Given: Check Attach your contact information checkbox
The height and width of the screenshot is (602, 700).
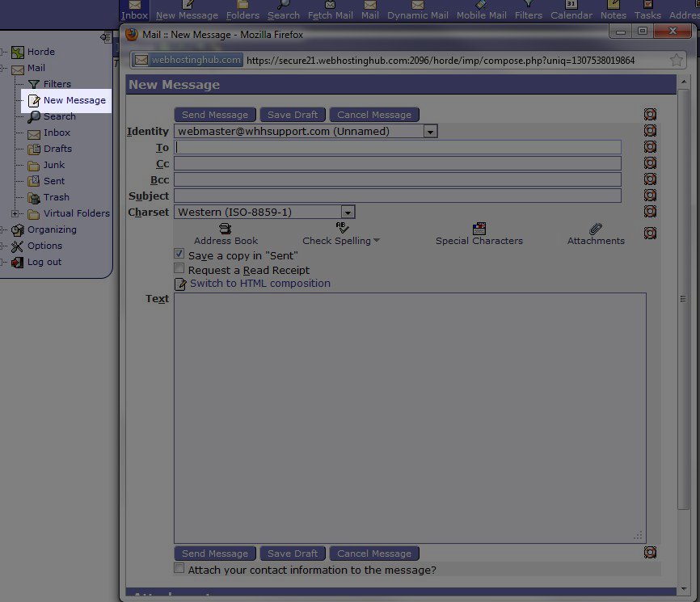Looking at the screenshot, I should (x=179, y=569).
